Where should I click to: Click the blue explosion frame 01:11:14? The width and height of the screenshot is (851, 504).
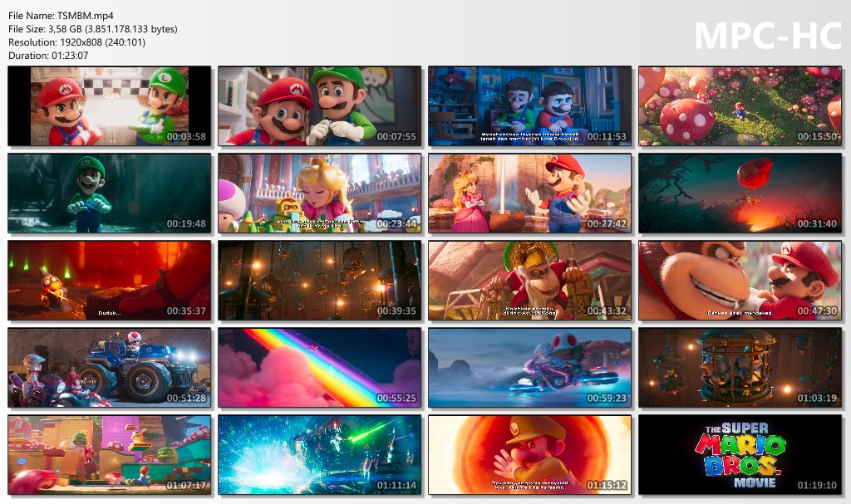pyautogui.click(x=320, y=455)
